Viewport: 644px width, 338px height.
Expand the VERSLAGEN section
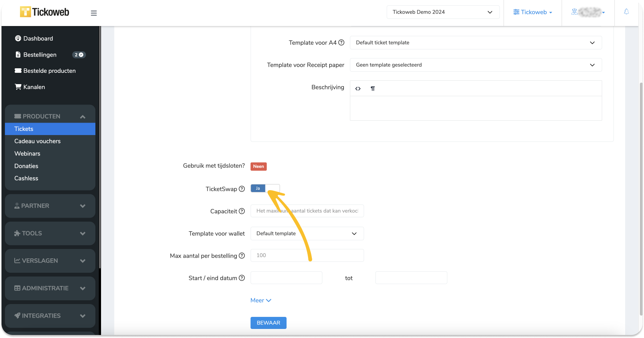click(50, 261)
